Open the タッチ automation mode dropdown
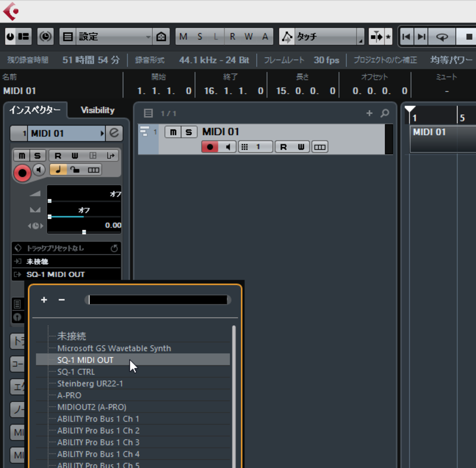The width and height of the screenshot is (476, 468). tap(329, 37)
